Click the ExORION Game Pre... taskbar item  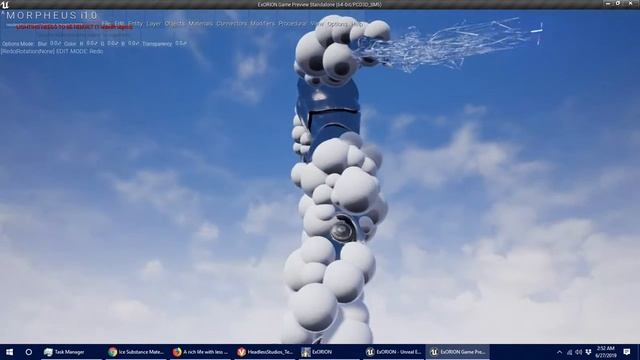(x=458, y=352)
